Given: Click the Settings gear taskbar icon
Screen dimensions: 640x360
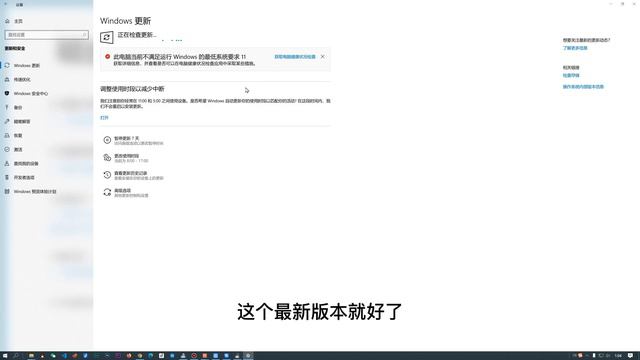Looking at the screenshot, I should 248,356.
